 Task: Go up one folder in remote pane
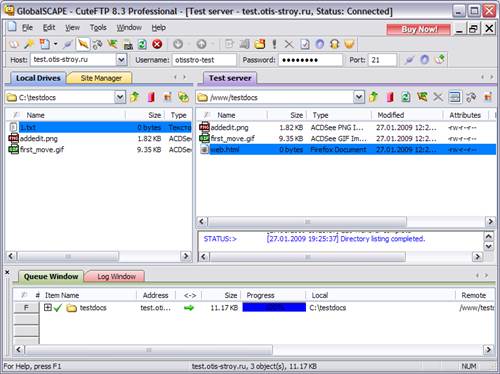tap(373, 97)
